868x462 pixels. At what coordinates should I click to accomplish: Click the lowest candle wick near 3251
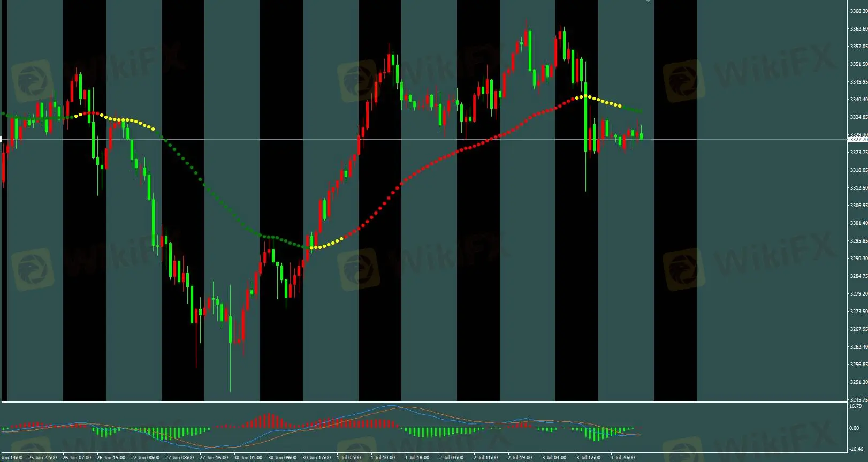(x=231, y=375)
